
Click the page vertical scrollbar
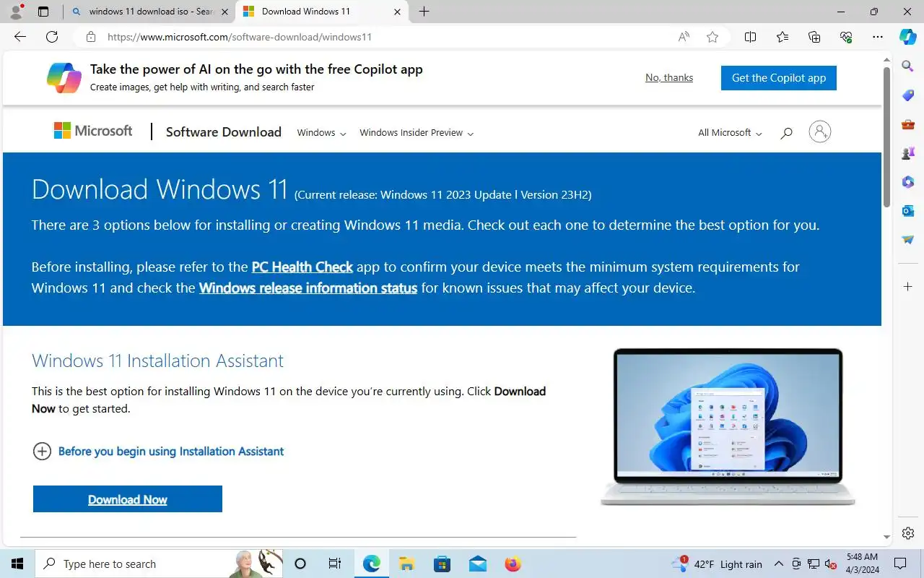pos(887,137)
